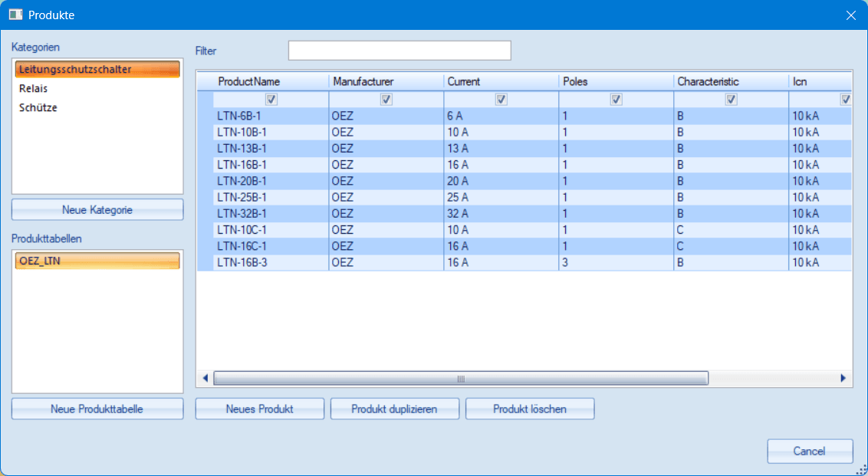868x476 pixels.
Task: Click the Produkte window icon in title bar
Action: click(x=15, y=15)
